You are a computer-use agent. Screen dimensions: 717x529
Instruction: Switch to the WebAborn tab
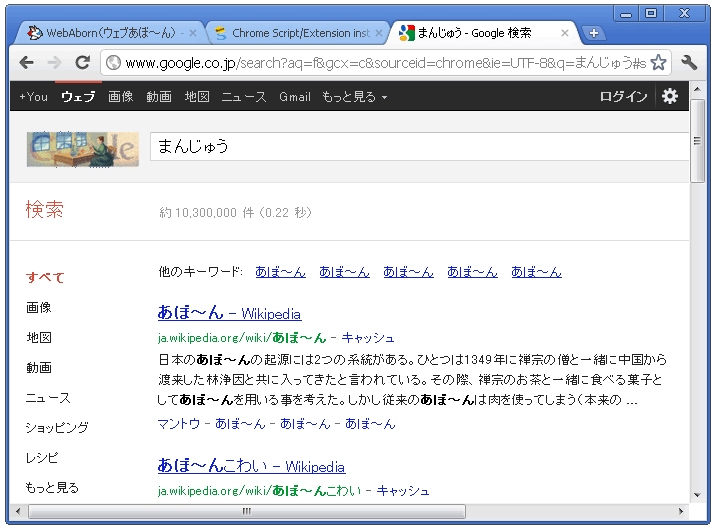coord(109,33)
